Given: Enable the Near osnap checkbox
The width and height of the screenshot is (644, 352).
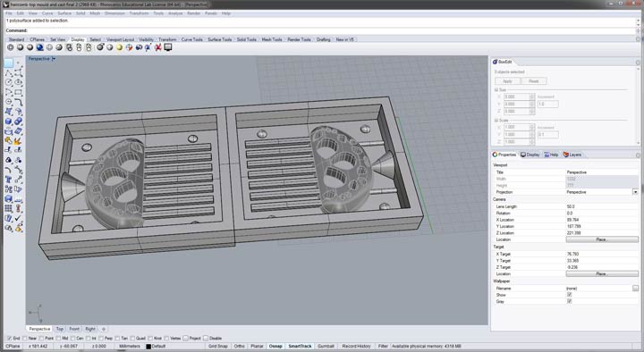Looking at the screenshot, I should [25, 339].
